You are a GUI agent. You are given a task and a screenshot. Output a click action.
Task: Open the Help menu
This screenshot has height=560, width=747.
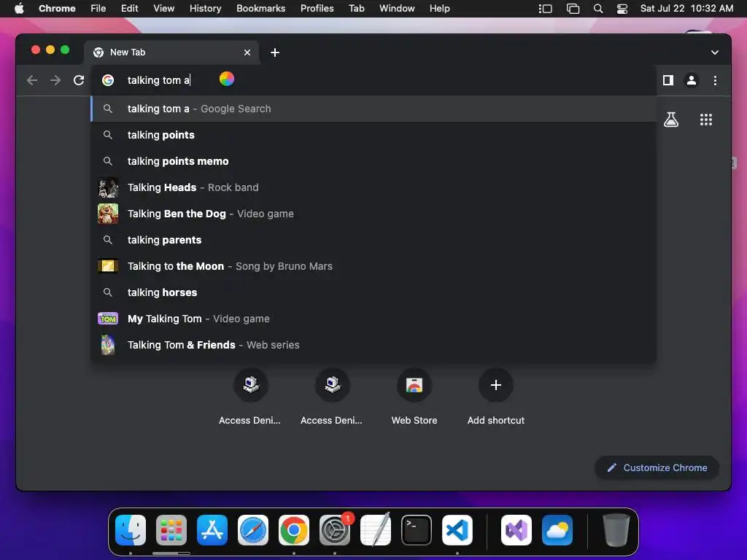point(440,8)
